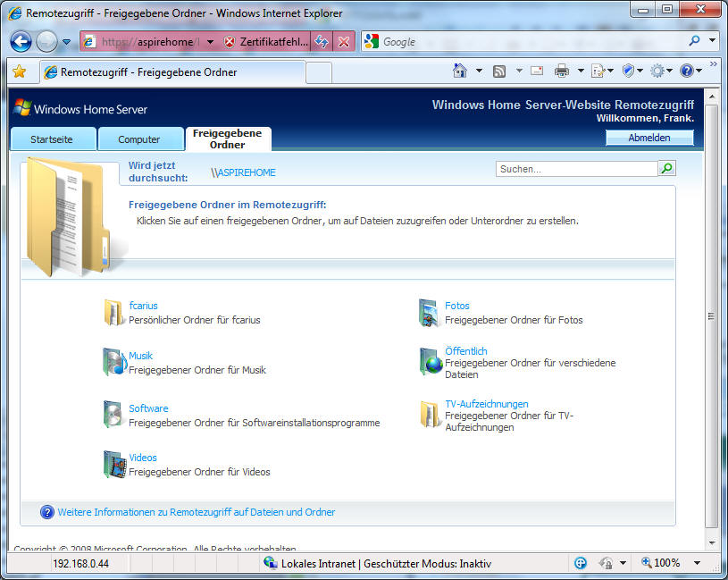Screen dimensions: 728x580
Task: Click the address bar with aspirehome URL
Action: click(x=150, y=42)
